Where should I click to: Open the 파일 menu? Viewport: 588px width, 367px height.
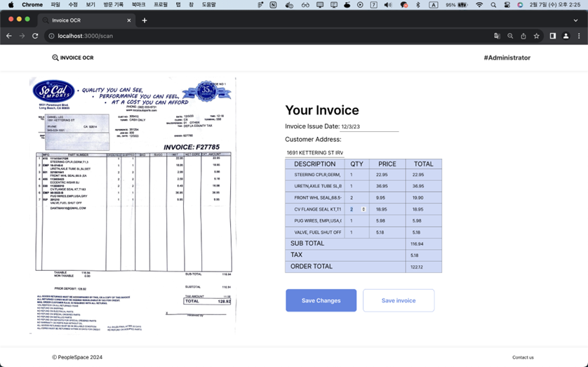[x=55, y=5]
